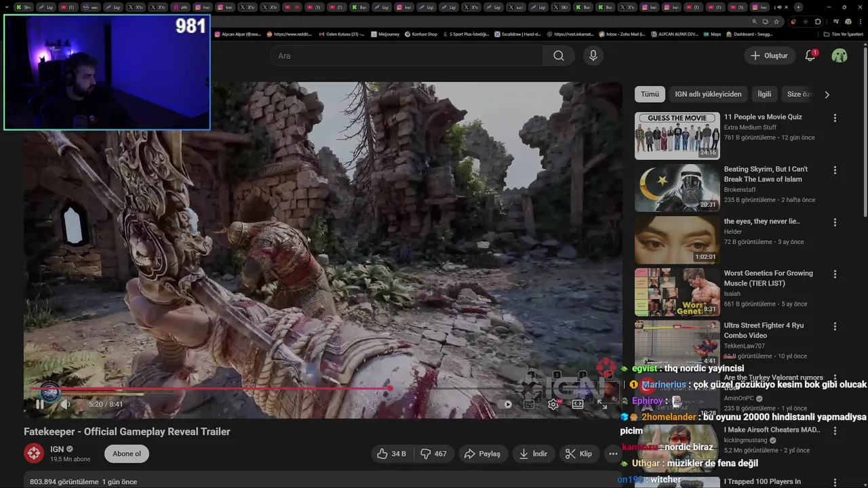
Task: Open S Sport Plus bookmark
Action: click(x=466, y=34)
